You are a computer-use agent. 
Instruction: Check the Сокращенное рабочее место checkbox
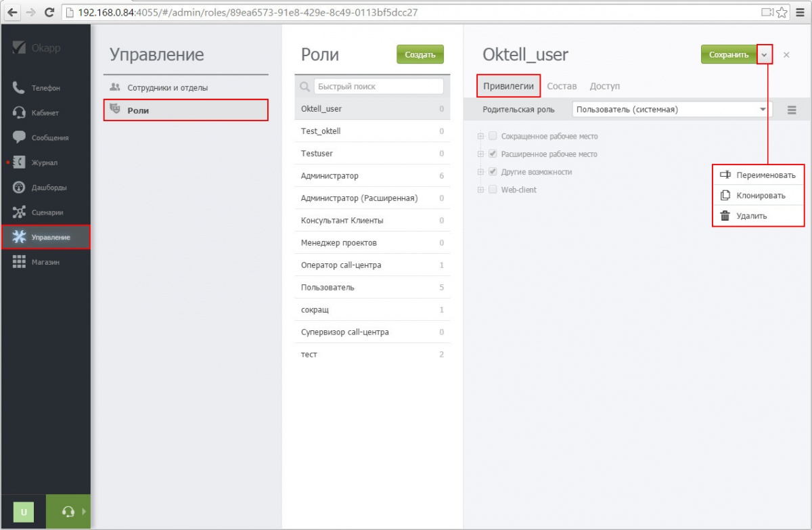(x=493, y=136)
